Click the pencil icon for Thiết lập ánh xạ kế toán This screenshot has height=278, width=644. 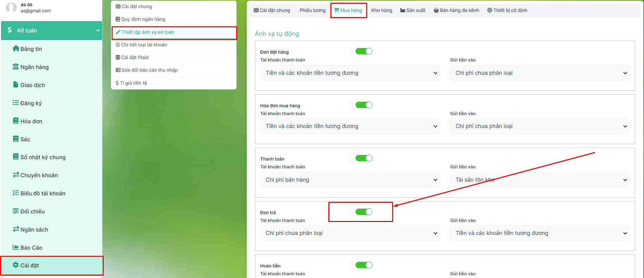pos(118,32)
